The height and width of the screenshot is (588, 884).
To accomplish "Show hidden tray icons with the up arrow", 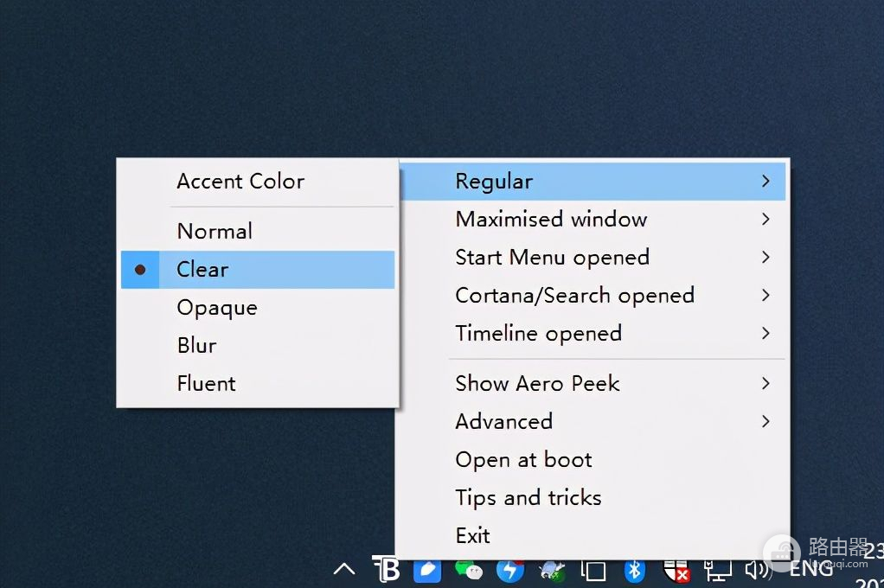I will 344,569.
